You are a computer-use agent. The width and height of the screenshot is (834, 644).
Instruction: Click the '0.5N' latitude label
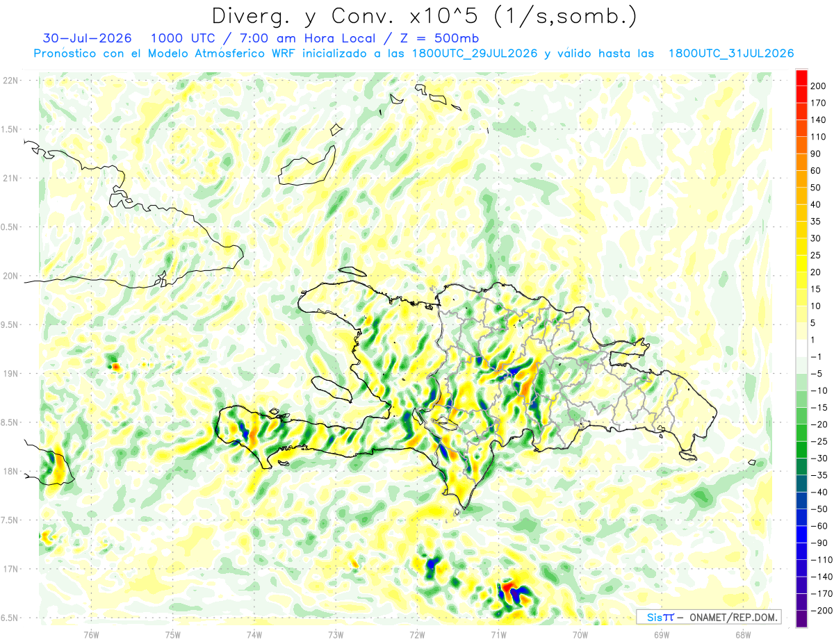tap(10, 227)
